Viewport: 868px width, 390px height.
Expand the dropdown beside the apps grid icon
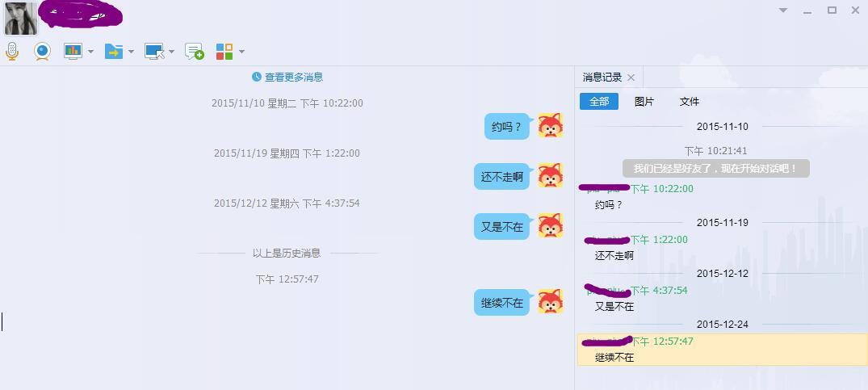coord(241,52)
